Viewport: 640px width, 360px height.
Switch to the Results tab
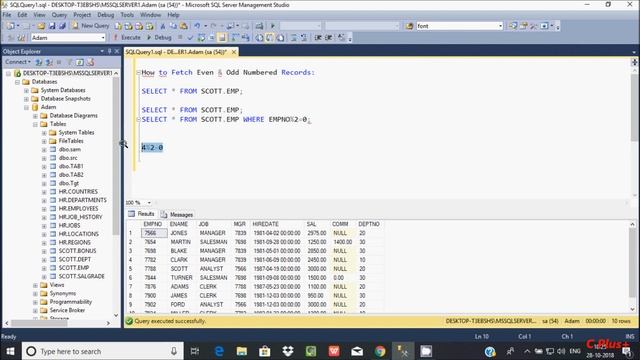pyautogui.click(x=141, y=214)
